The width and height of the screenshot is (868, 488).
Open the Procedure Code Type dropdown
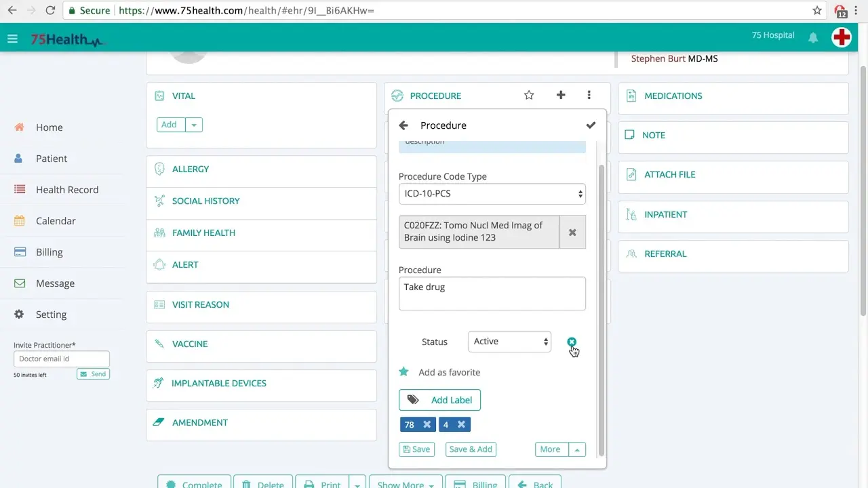point(492,193)
